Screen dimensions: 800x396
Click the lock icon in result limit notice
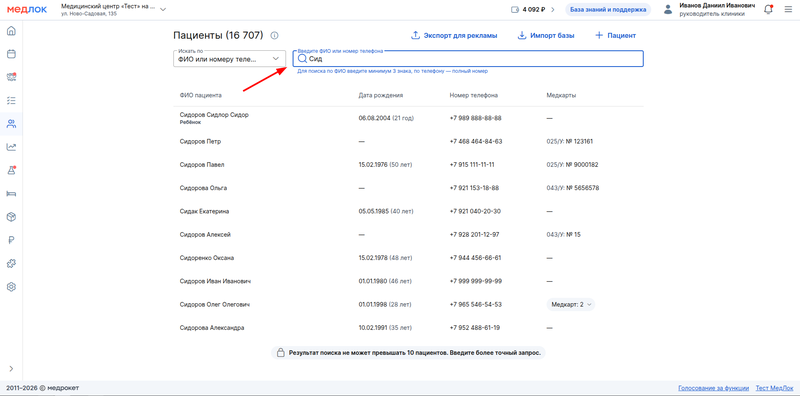(x=280, y=353)
